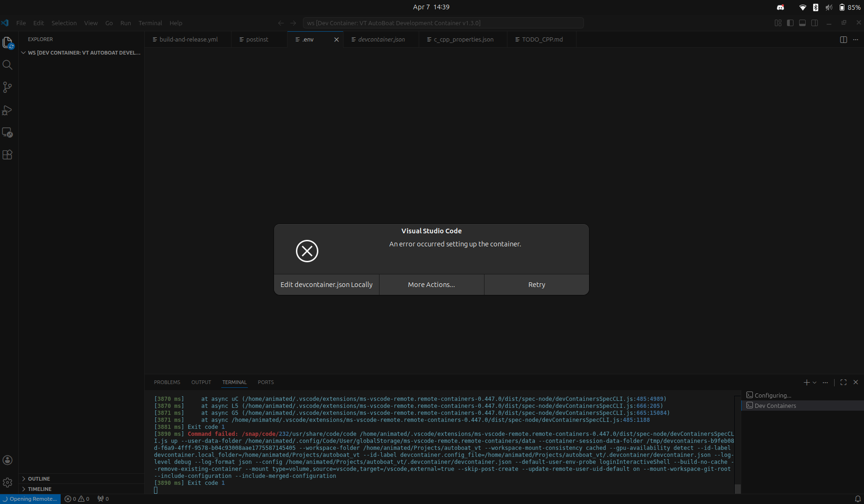Expand the TIMELINE section
Viewport: 864px width, 504px height.
click(40, 489)
